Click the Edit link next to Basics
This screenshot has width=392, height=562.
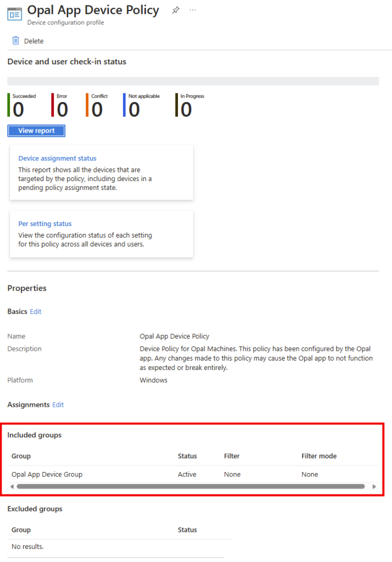click(36, 312)
